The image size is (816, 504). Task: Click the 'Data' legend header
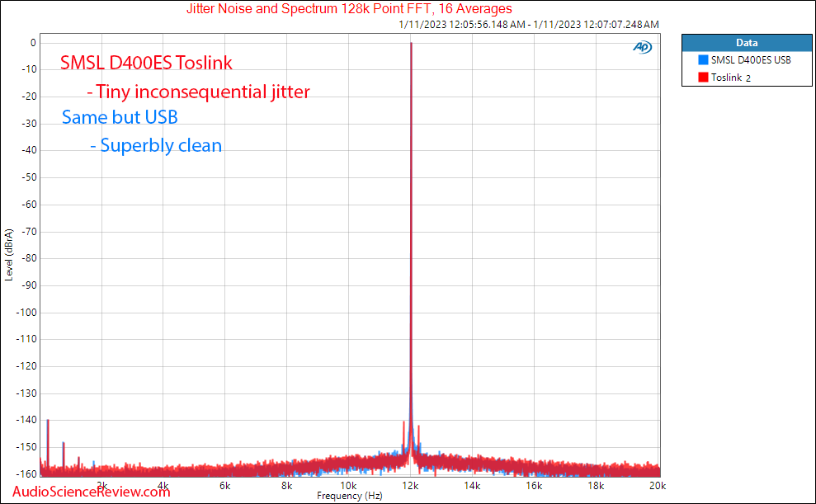[x=747, y=43]
